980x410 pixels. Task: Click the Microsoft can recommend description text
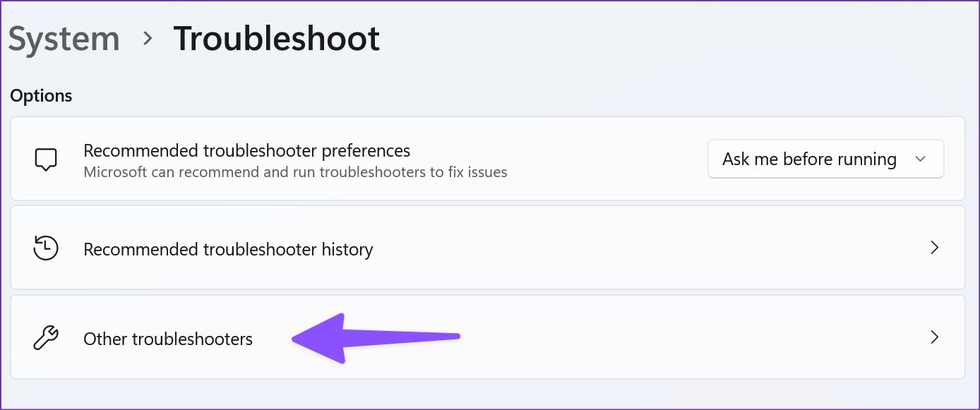295,172
